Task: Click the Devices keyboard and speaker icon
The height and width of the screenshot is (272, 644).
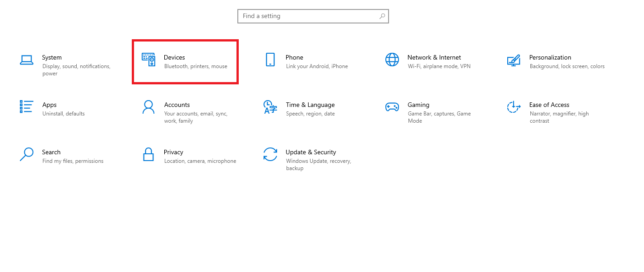Action: coord(148,60)
